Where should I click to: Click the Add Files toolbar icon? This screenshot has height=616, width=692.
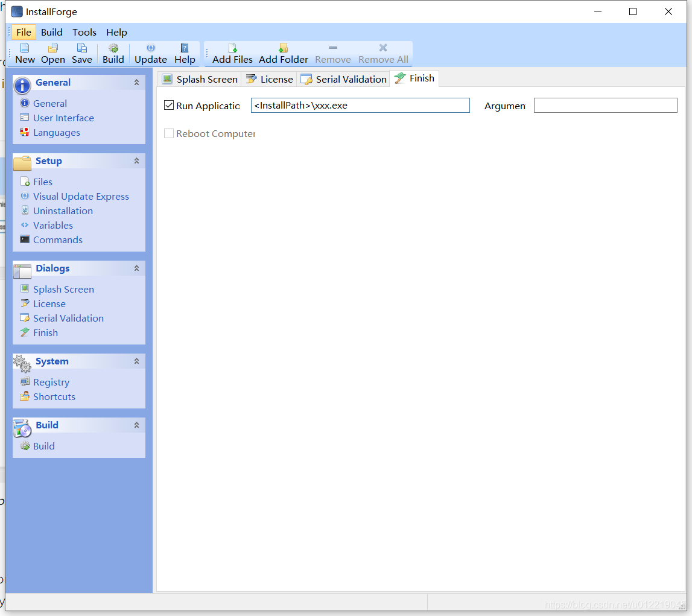(233, 48)
